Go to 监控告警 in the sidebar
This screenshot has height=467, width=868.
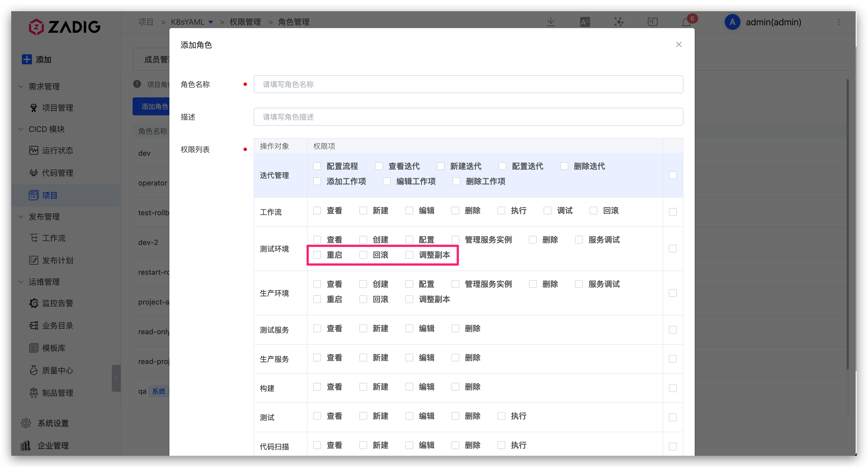(x=58, y=303)
